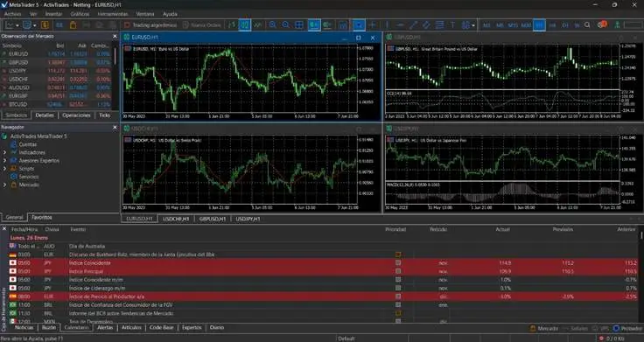This screenshot has height=342, width=644.
Task: Click Mercado link in the bottom right bar
Action: (544, 329)
